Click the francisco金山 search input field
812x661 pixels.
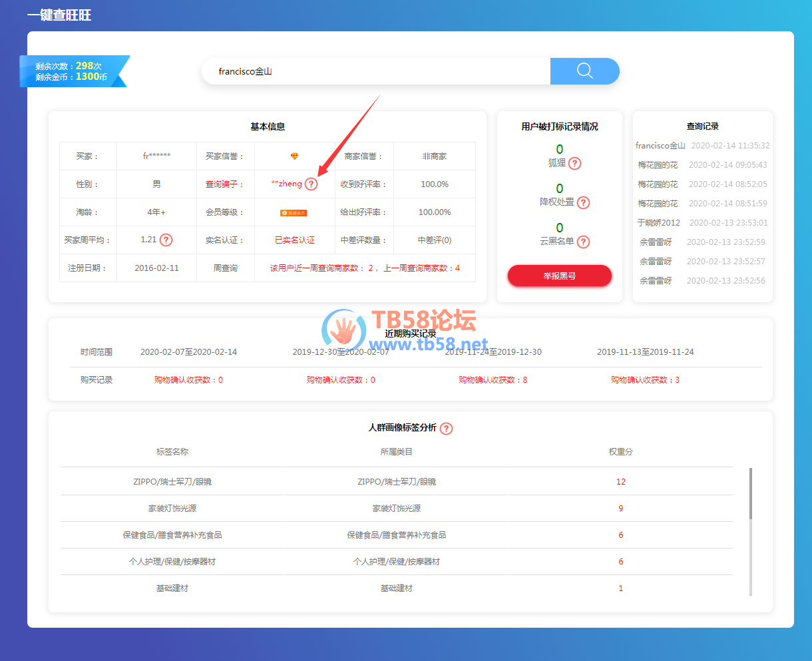tap(376, 71)
